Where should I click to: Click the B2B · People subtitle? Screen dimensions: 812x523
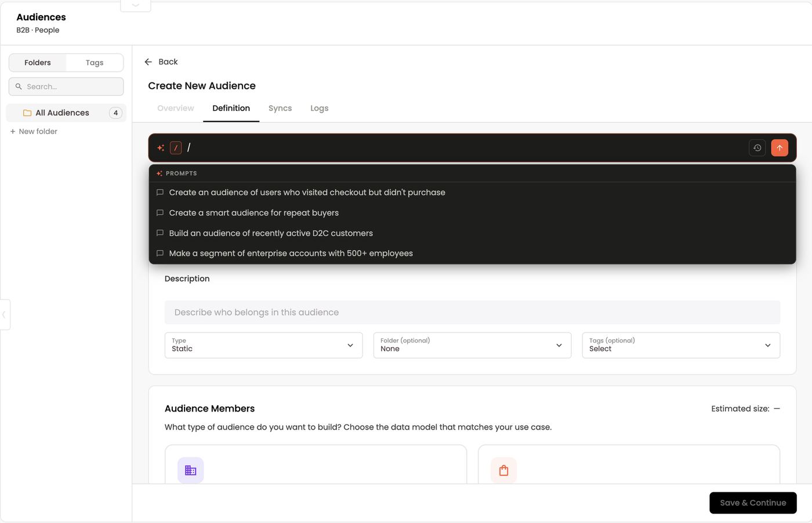click(38, 30)
